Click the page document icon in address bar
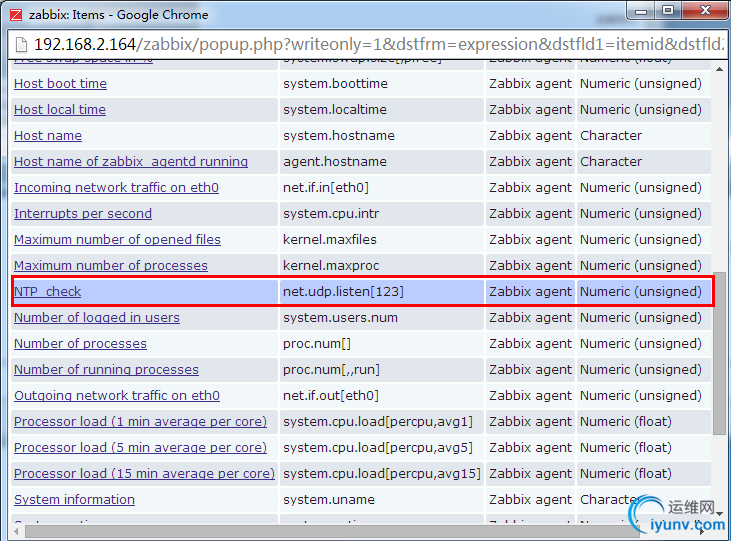 pos(21,45)
